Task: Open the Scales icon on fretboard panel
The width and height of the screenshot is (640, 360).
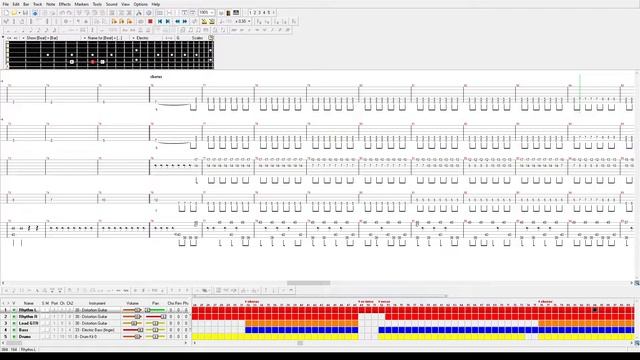Action: (211, 38)
